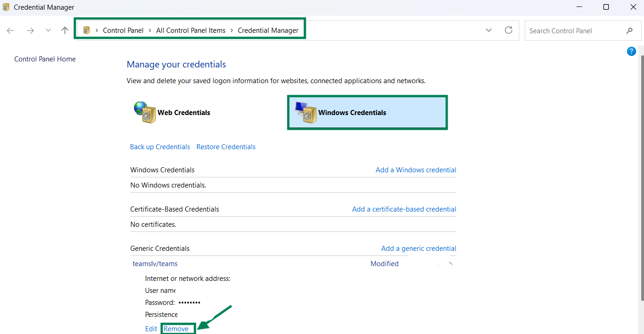Click Back up Credentials link
Screen dimensions: 644x334
160,147
